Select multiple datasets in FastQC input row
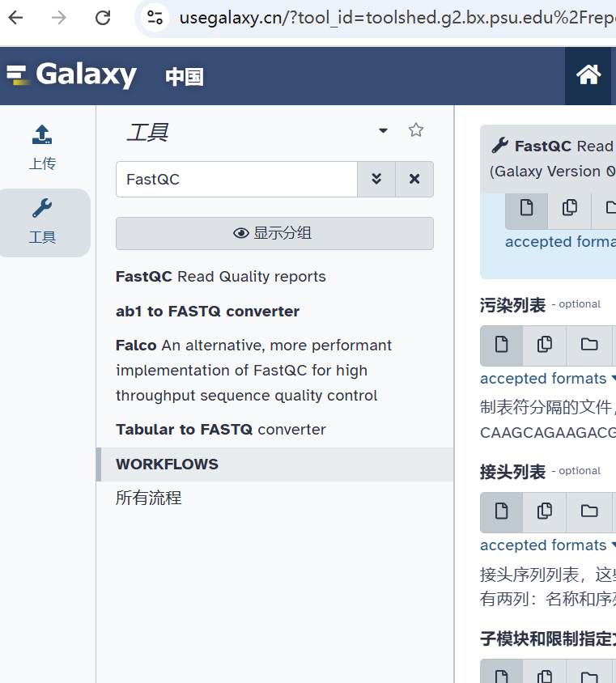616x683 pixels. pos(569,210)
